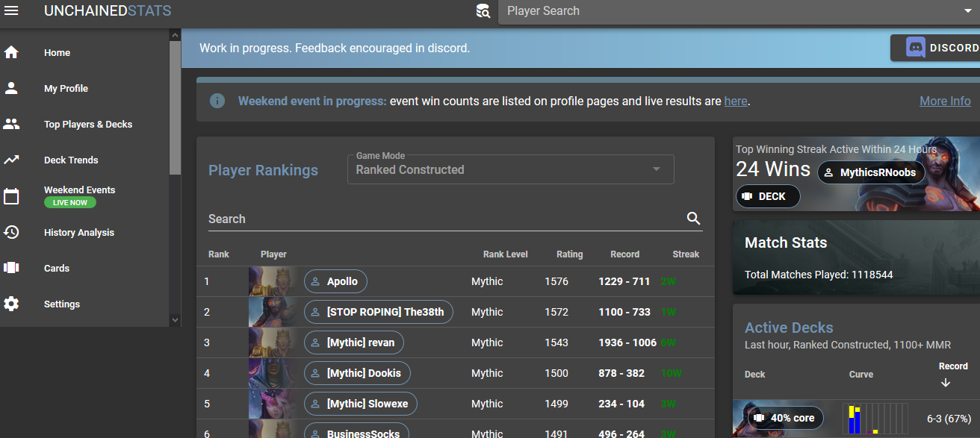Viewport: 980px width, 438px height.
Task: Open the Weekend Events page
Action: [x=85, y=196]
